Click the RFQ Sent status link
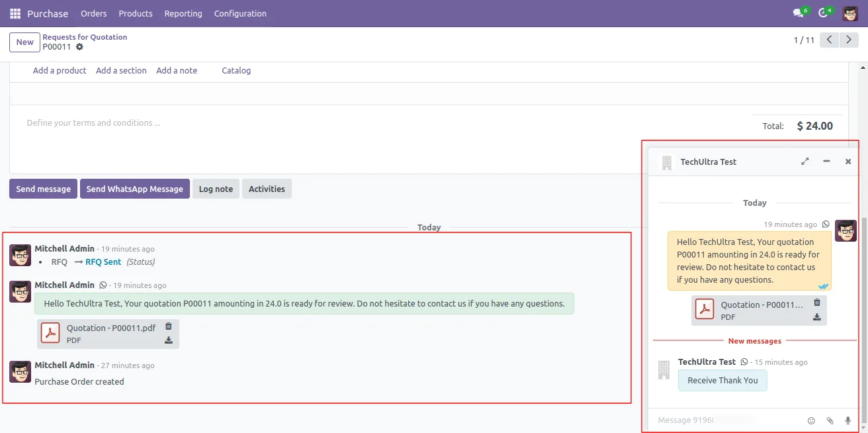Image resolution: width=868 pixels, height=433 pixels. click(x=103, y=262)
